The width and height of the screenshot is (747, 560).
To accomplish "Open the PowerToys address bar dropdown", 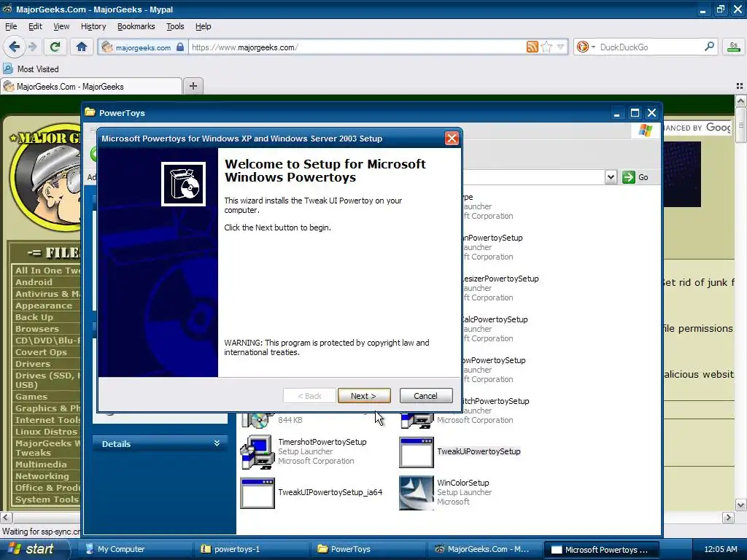I will tap(611, 177).
